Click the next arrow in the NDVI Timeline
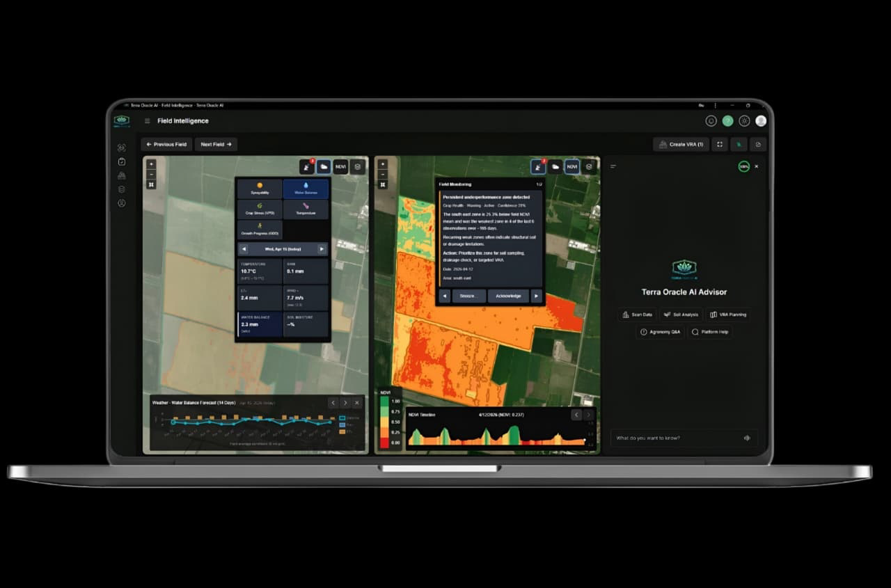Screen dimensions: 891x588 pos(589,415)
